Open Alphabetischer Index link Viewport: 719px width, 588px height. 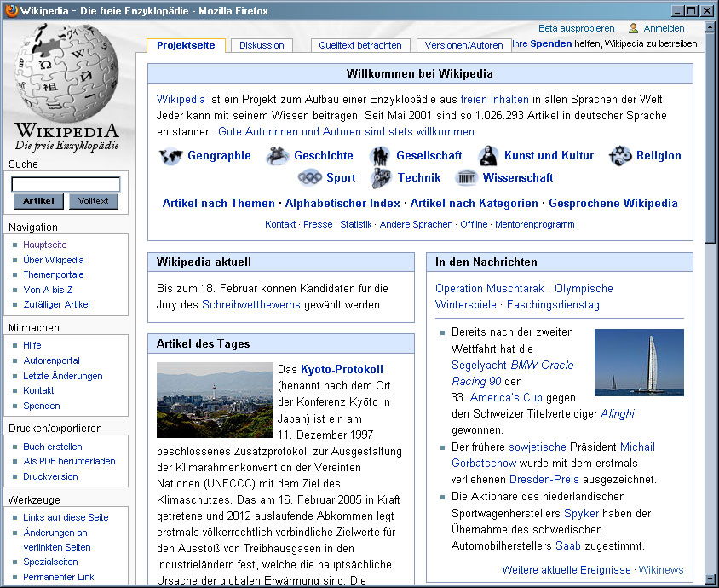pyautogui.click(x=342, y=203)
